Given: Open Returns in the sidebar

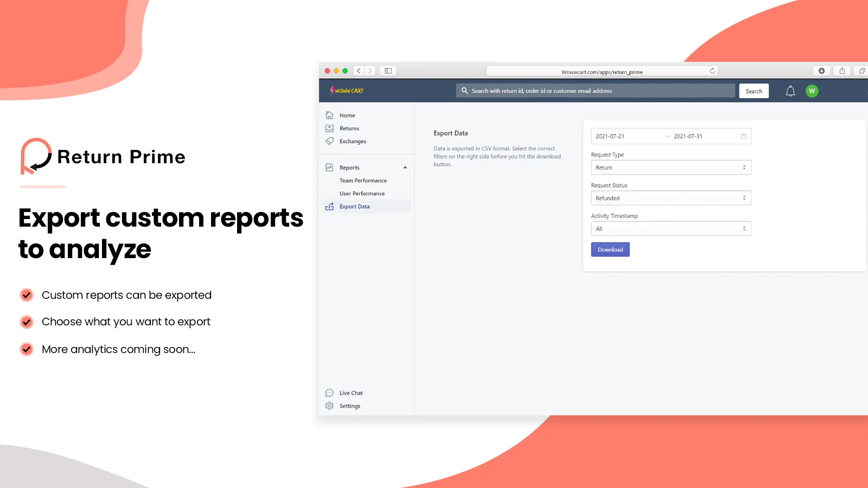Looking at the screenshot, I should point(349,129).
